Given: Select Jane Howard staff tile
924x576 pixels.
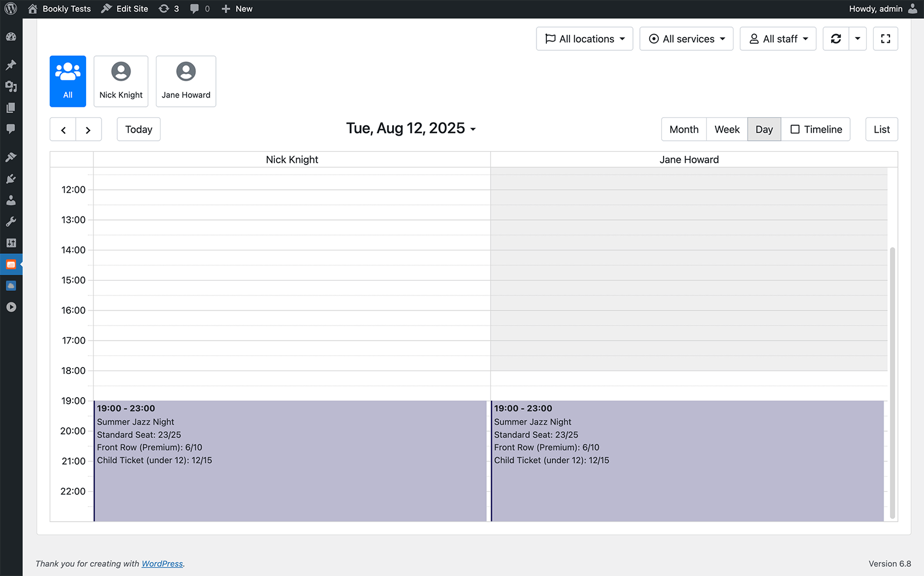Looking at the screenshot, I should [186, 81].
